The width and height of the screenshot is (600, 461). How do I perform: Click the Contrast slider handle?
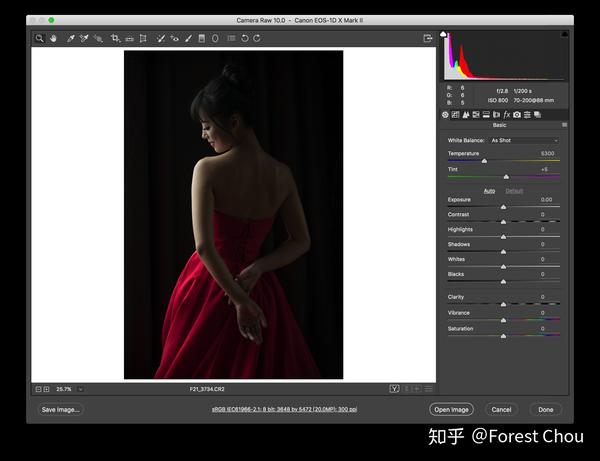pyautogui.click(x=504, y=222)
